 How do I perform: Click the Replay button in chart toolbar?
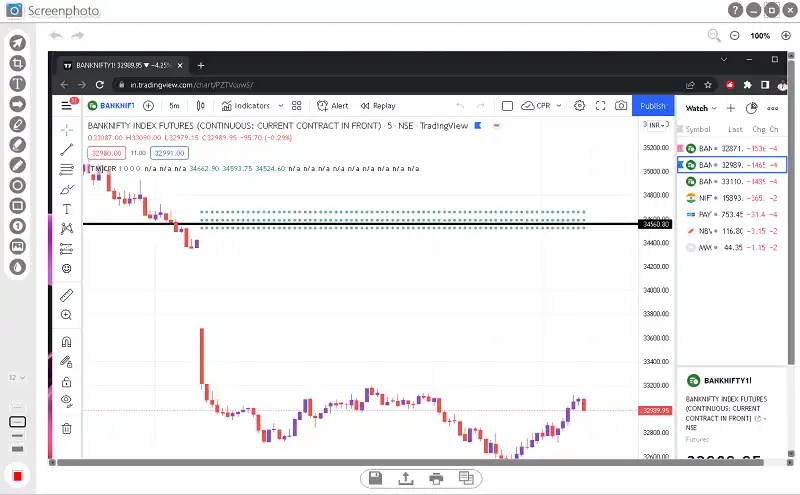pos(378,106)
